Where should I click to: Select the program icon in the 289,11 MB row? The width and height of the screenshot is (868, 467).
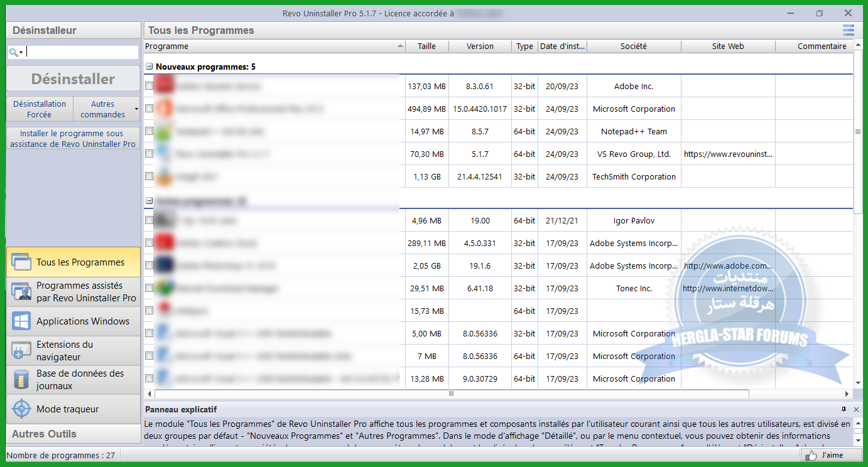163,243
